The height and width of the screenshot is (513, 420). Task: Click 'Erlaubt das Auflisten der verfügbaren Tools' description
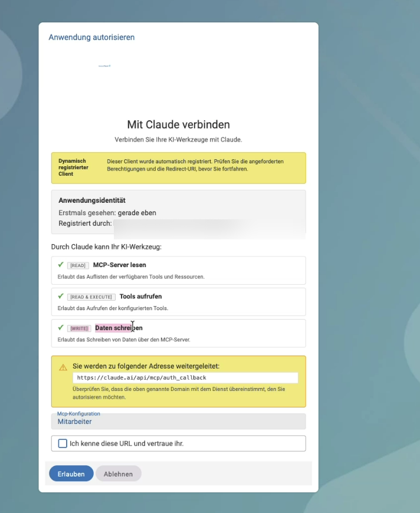pyautogui.click(x=131, y=277)
